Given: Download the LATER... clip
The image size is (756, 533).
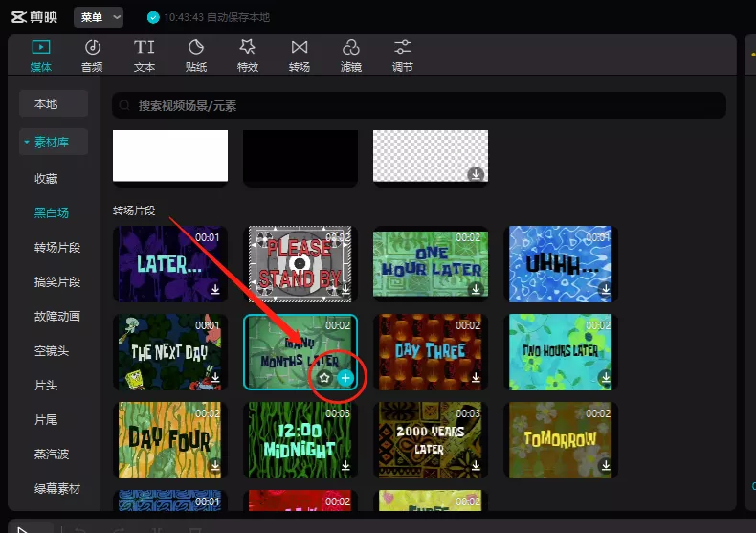Looking at the screenshot, I should (215, 289).
